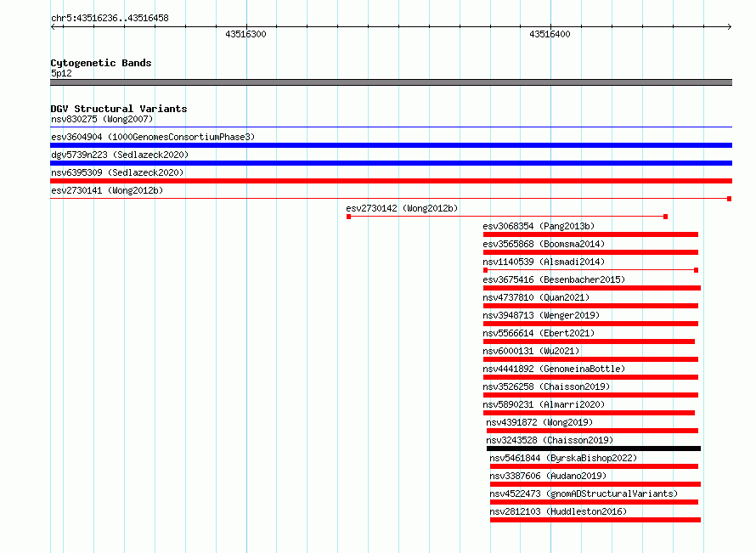Image resolution: width=756 pixels, height=553 pixels.
Task: Open the Cytogenetic Bands track title
Action: click(x=101, y=63)
